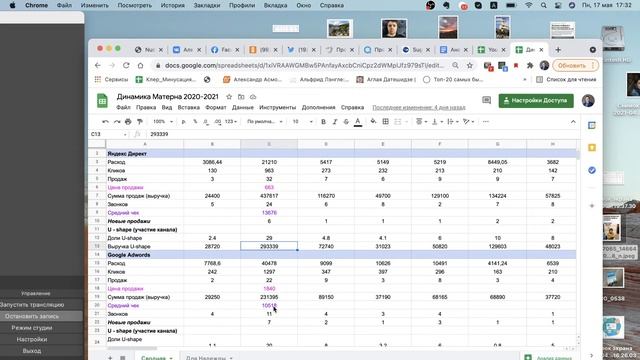The width and height of the screenshot is (640, 360).
Task: Click the redo arrow in Sheets toolbar
Action: coord(117,122)
